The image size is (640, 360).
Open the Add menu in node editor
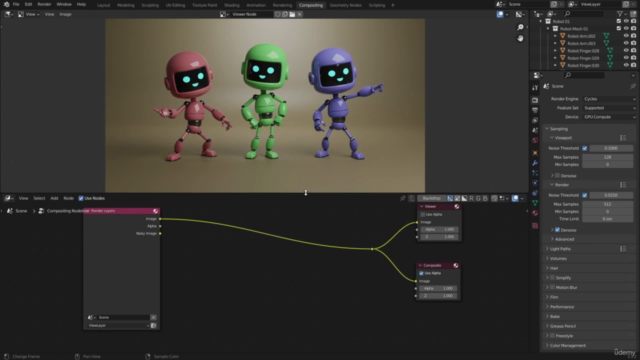point(54,198)
